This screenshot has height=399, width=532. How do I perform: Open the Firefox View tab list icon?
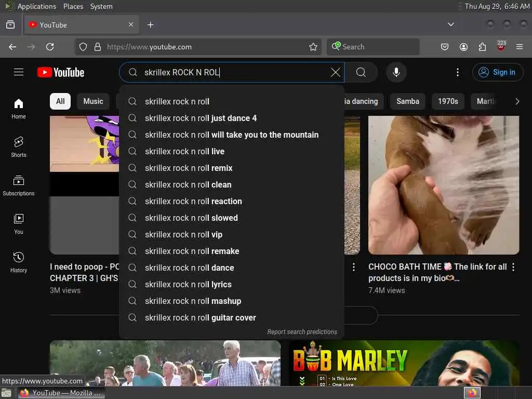click(10, 25)
